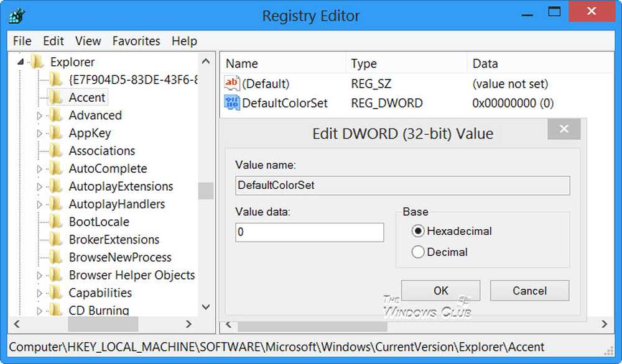Click the tree pane scroll down arrow
This screenshot has height=364, width=622.
tap(206, 307)
